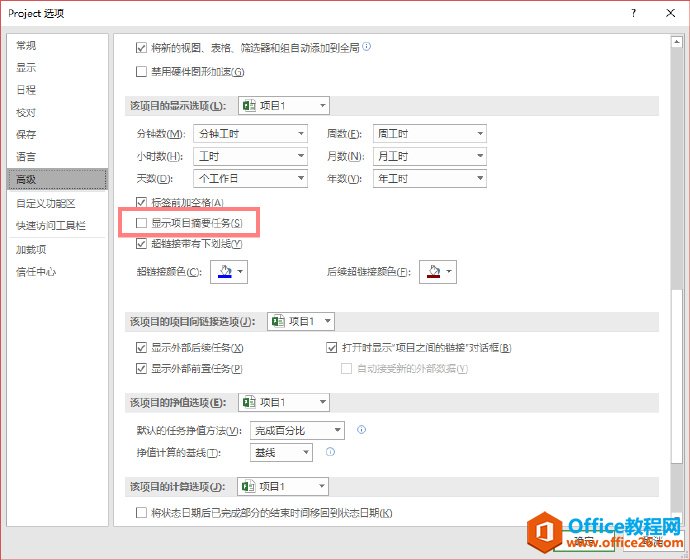Open 该项目的计算选项 项目1 dropdown

[283, 486]
